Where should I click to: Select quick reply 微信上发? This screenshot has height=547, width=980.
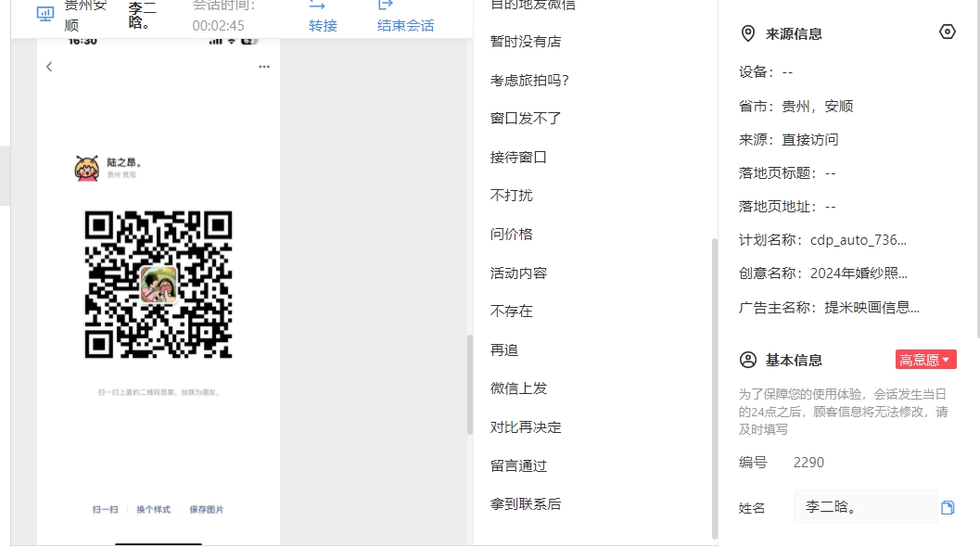(519, 388)
